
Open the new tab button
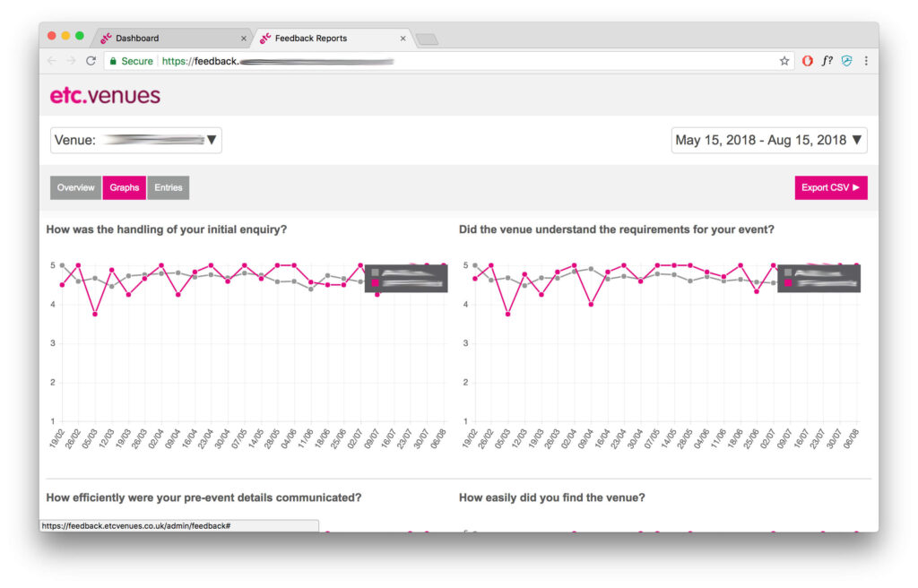click(427, 39)
